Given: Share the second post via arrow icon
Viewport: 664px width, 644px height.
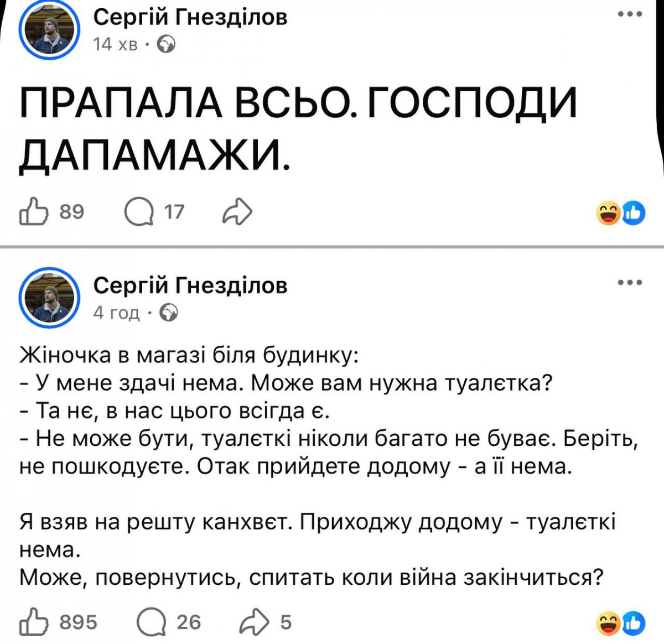Looking at the screenshot, I should tap(254, 622).
